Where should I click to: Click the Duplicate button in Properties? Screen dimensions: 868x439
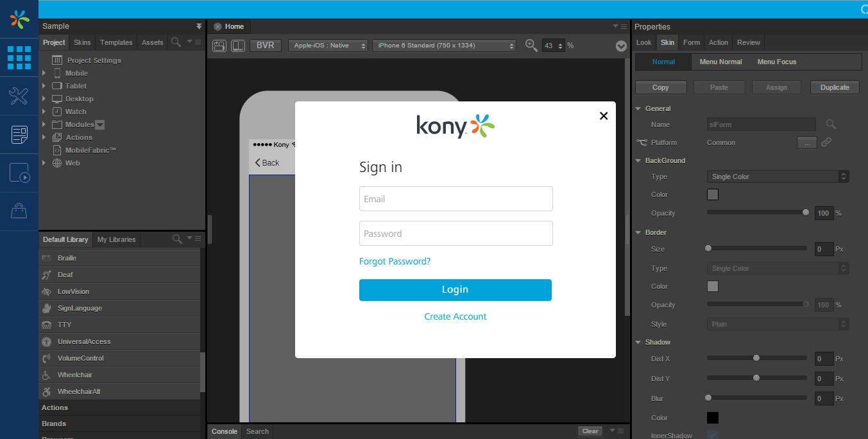835,87
